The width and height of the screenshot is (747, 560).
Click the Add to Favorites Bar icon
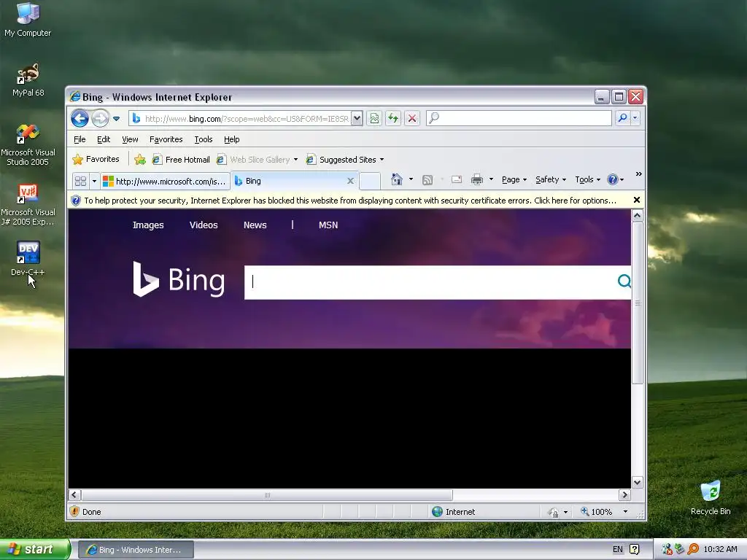click(139, 160)
